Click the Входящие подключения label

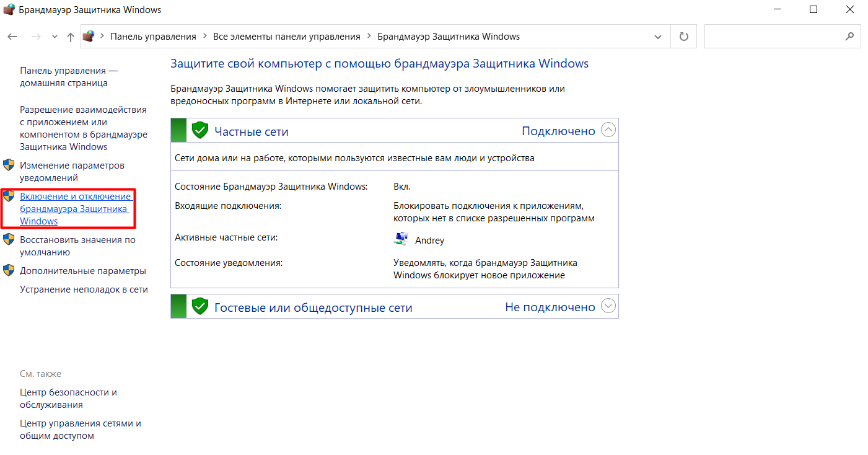click(228, 205)
